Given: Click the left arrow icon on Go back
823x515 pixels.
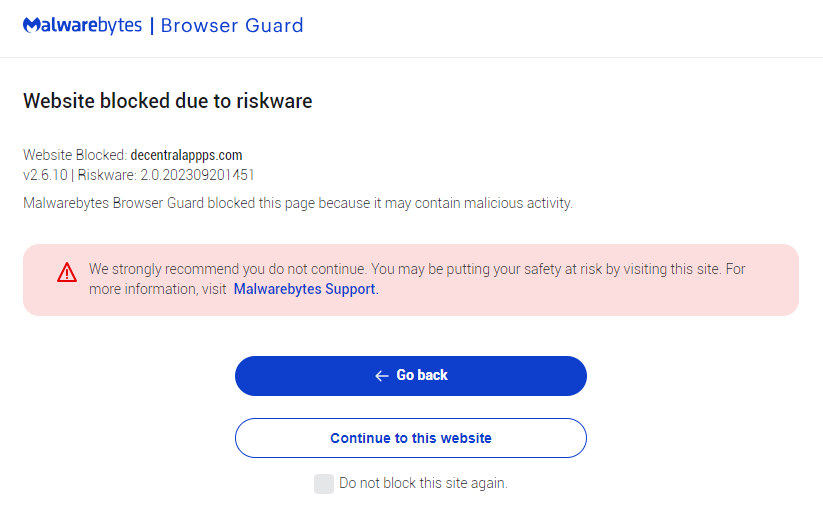Looking at the screenshot, I should [381, 376].
